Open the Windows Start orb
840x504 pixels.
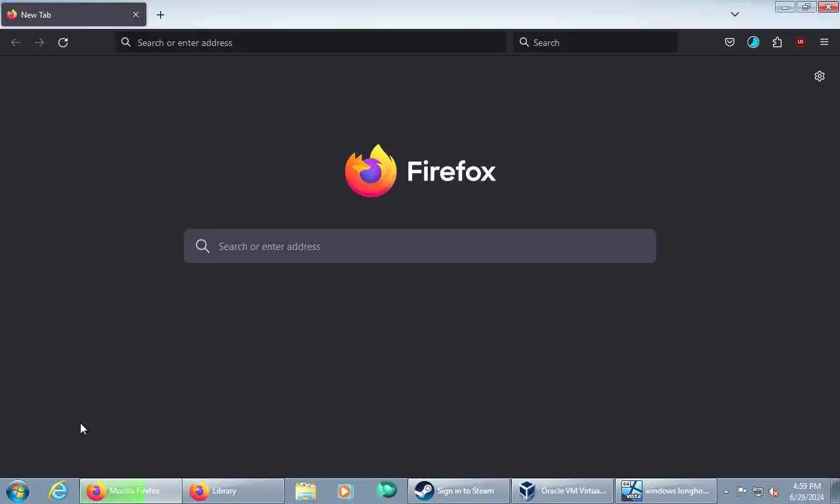[18, 491]
